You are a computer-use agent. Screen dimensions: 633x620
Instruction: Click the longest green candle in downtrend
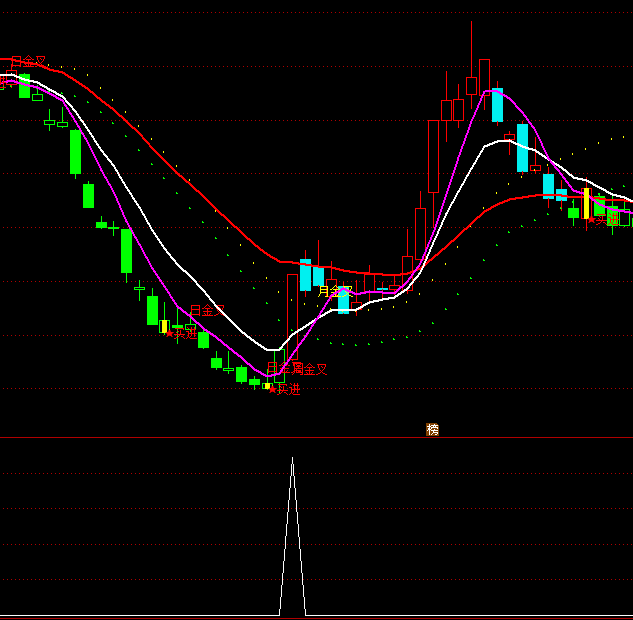tap(75, 152)
